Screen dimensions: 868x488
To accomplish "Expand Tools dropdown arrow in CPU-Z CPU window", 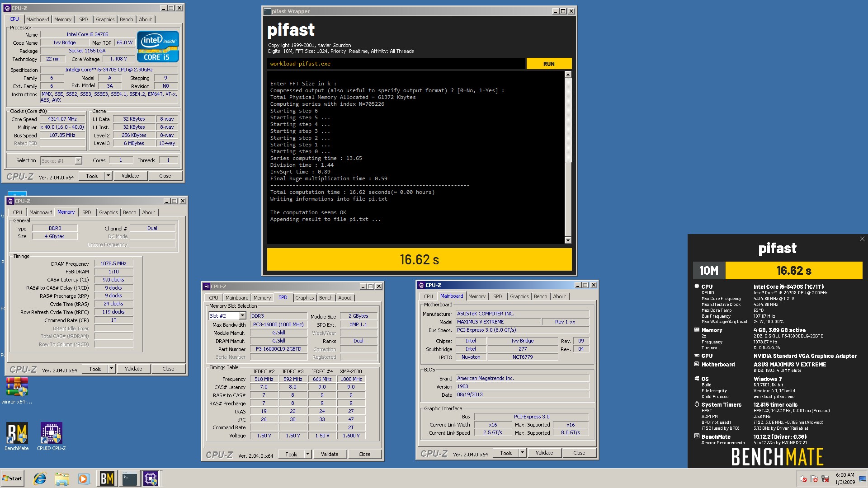I will tap(108, 176).
